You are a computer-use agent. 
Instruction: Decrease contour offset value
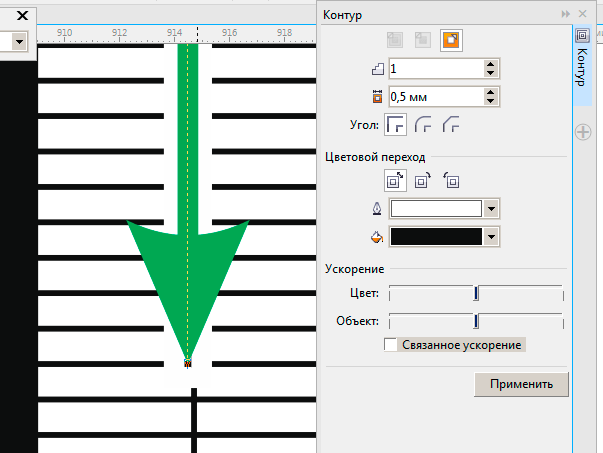[x=490, y=101]
